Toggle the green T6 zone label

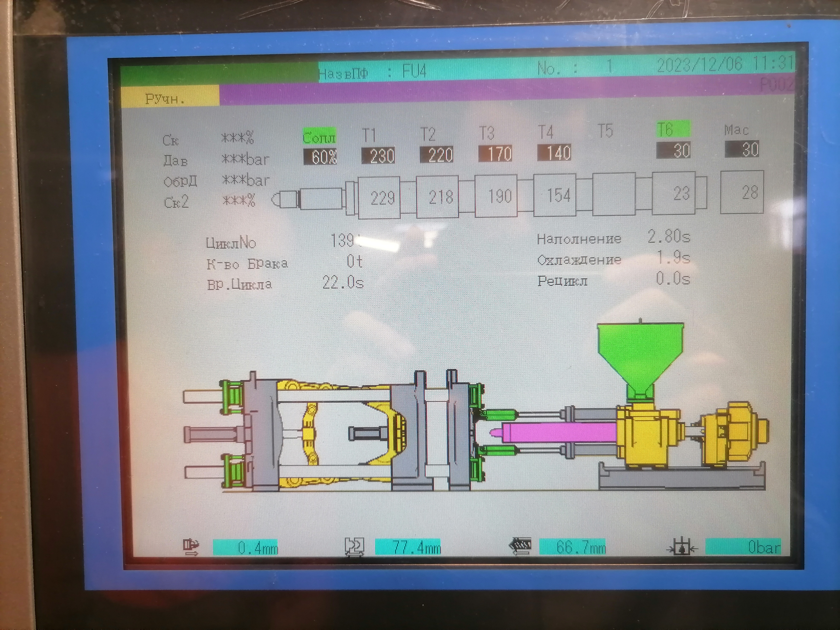673,129
